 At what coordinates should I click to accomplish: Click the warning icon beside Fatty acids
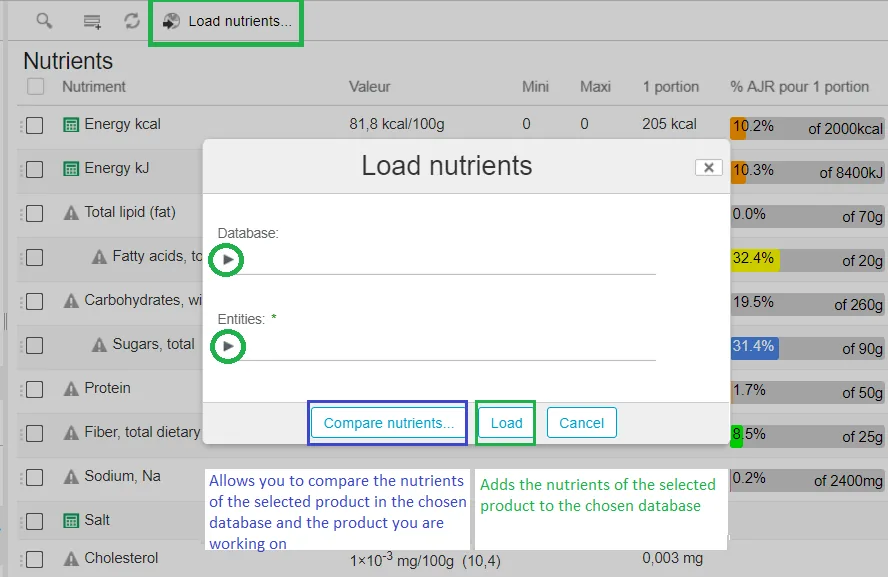coord(99,257)
